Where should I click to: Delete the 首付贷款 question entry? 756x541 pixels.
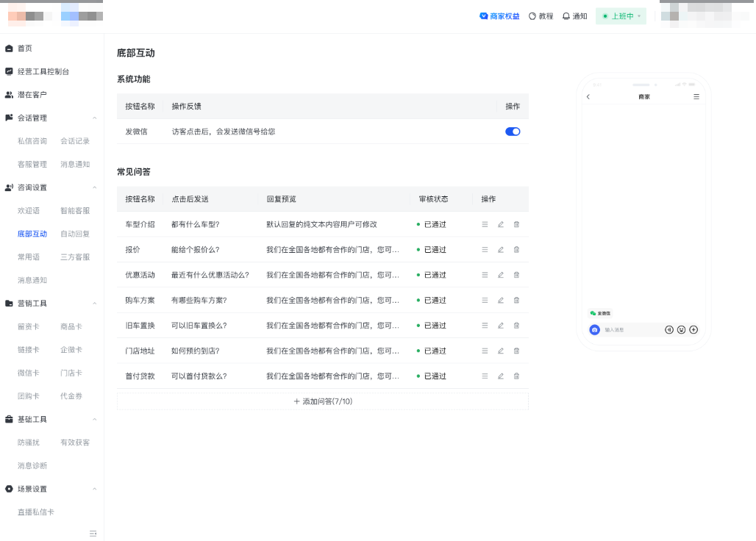[x=516, y=376]
